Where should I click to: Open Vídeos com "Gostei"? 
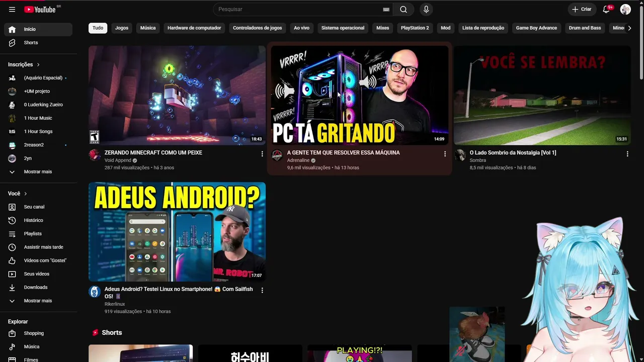click(x=38, y=260)
